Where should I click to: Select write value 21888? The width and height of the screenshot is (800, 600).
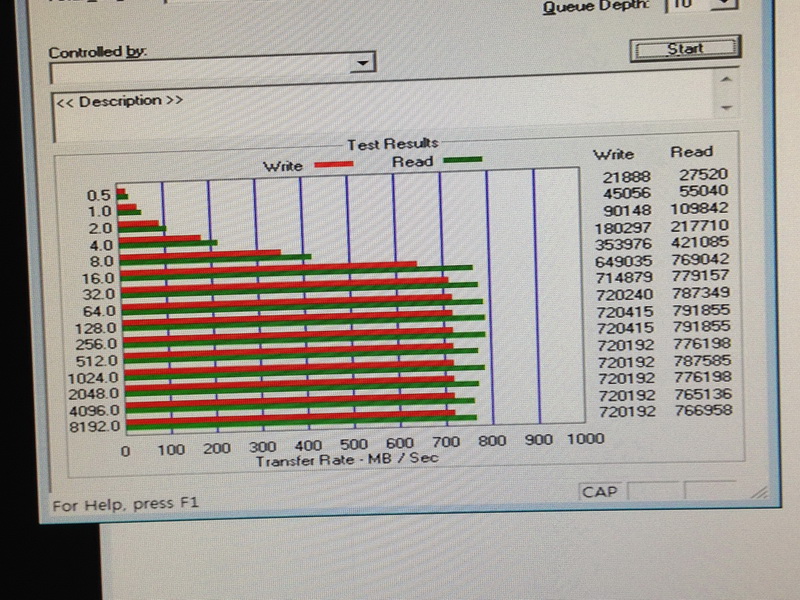627,177
